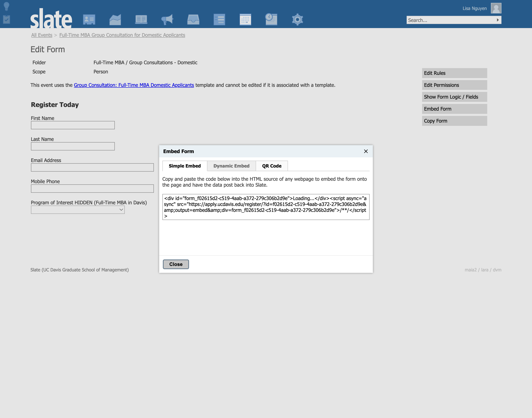Click the footer text maia2 / lara / dvm
This screenshot has height=418, width=532.
pos(483,270)
